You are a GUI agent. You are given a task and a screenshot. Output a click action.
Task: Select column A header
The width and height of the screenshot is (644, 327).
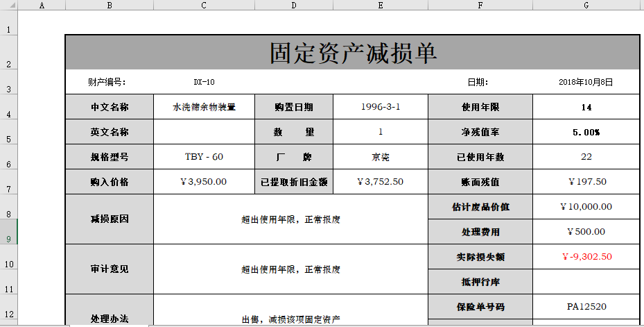pos(42,6)
